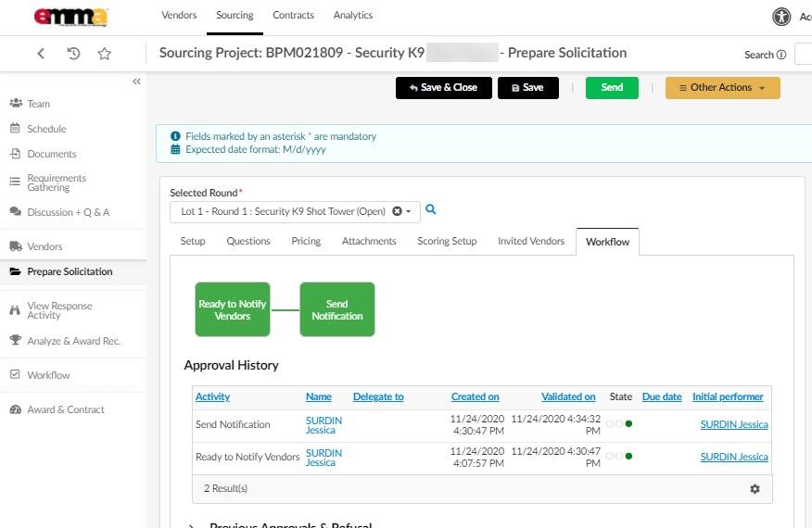The height and width of the screenshot is (528, 812).
Task: Sort table by Name column
Action: tap(319, 396)
